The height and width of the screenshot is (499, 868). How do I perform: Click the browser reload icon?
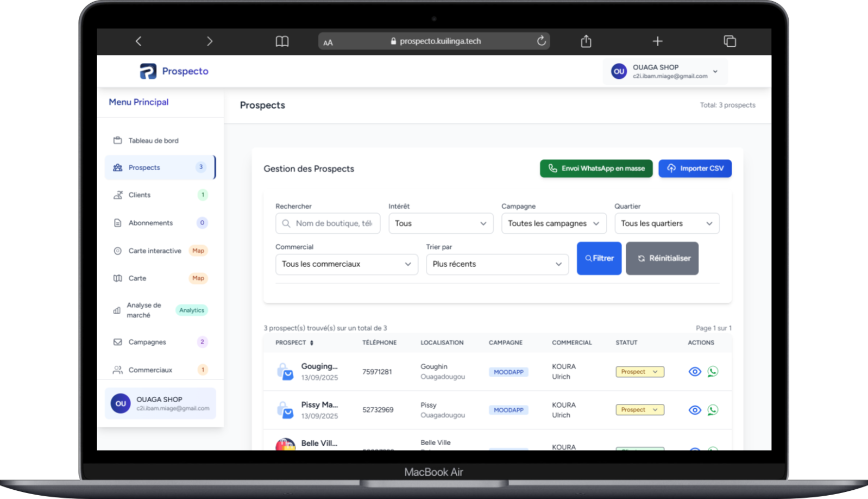[x=541, y=41]
